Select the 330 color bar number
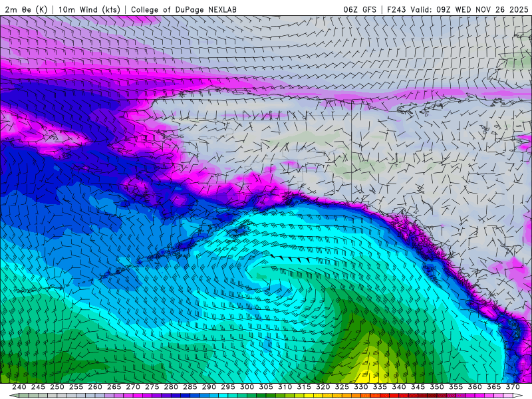Image resolution: width=532 pixels, height=399 pixels. 361,387
